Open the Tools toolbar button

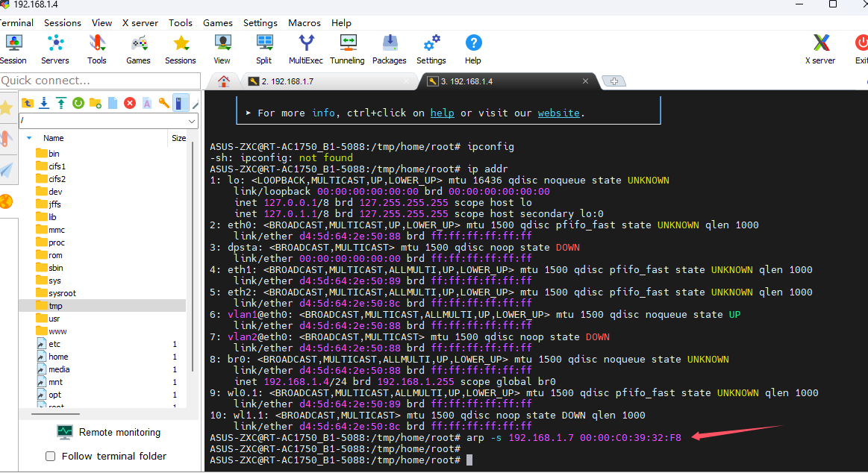(x=96, y=49)
